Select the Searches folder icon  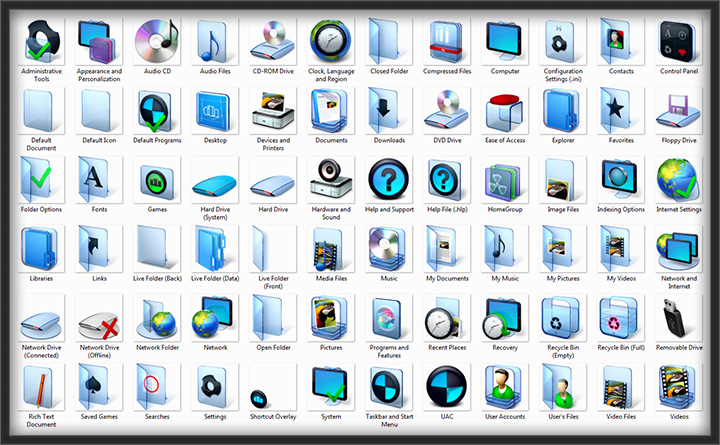(156, 388)
